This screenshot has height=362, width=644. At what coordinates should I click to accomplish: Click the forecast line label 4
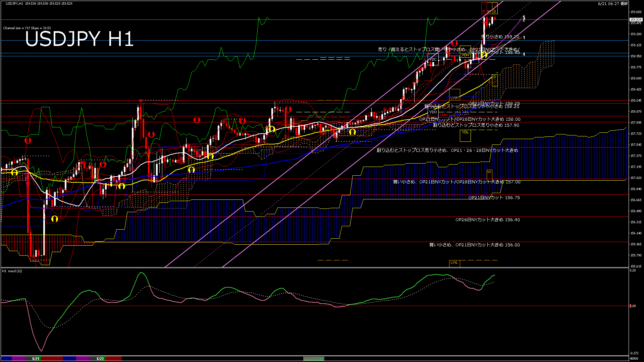point(524,54)
